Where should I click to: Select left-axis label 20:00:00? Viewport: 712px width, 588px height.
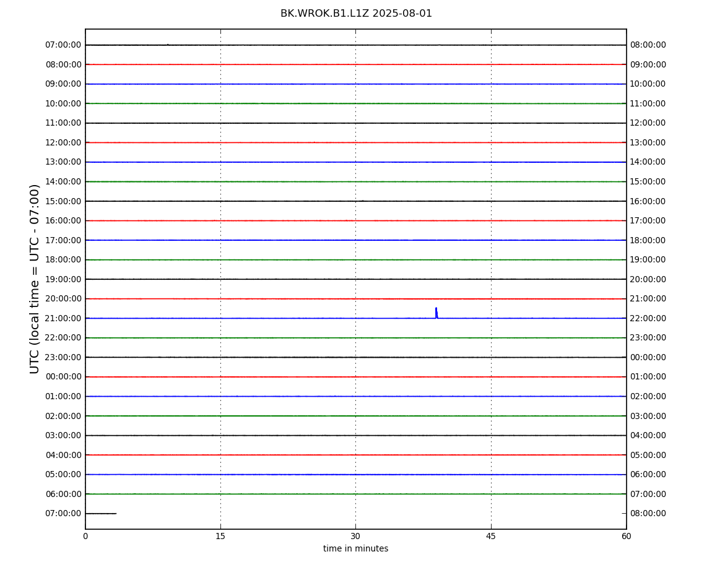(x=64, y=299)
